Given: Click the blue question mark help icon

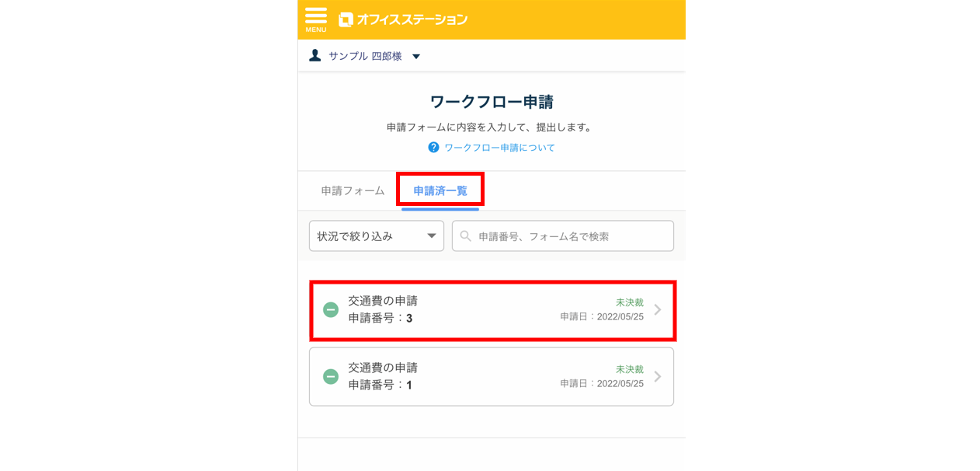Looking at the screenshot, I should (x=433, y=147).
